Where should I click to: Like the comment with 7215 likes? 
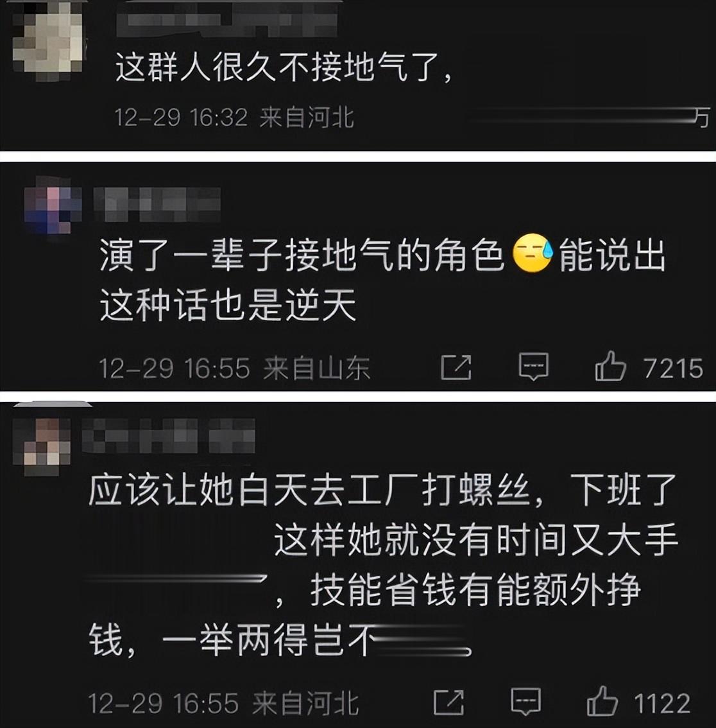610,366
